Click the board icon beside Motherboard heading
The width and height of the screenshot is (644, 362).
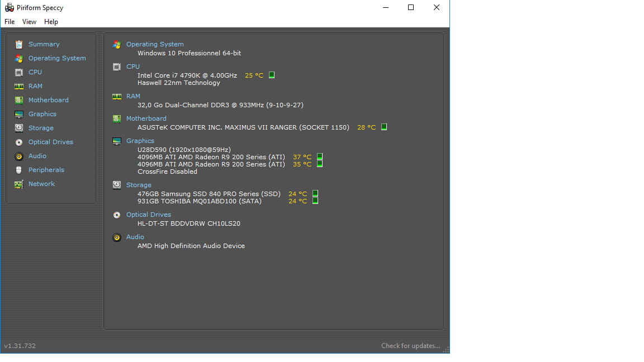coord(117,118)
